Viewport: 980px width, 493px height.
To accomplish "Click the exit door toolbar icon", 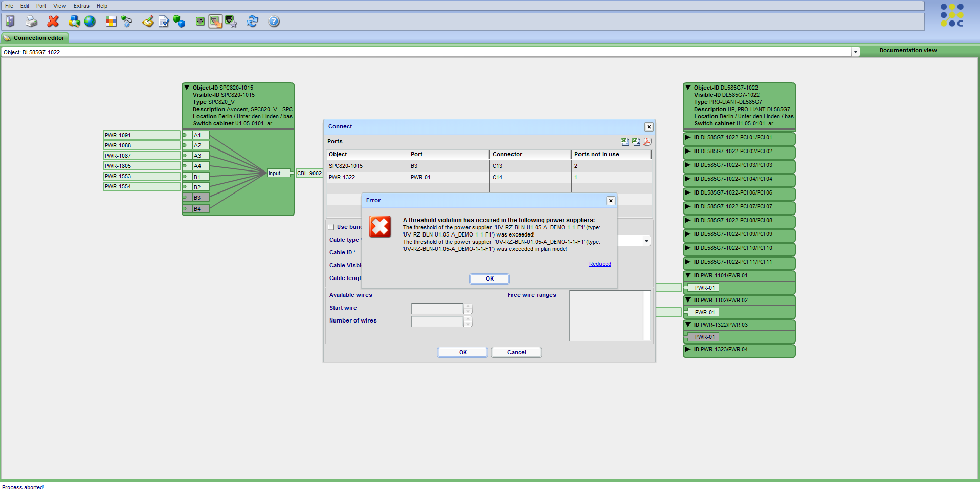I will click(x=10, y=22).
